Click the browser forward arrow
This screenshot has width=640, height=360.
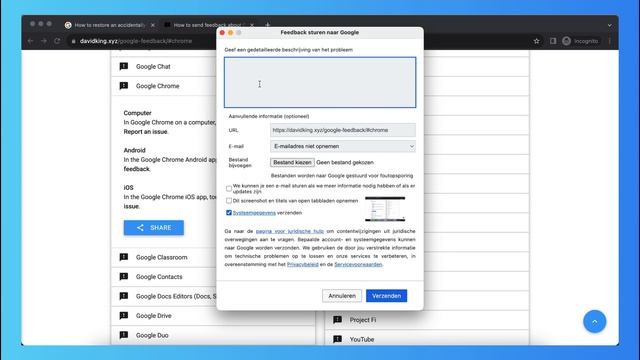(x=44, y=41)
